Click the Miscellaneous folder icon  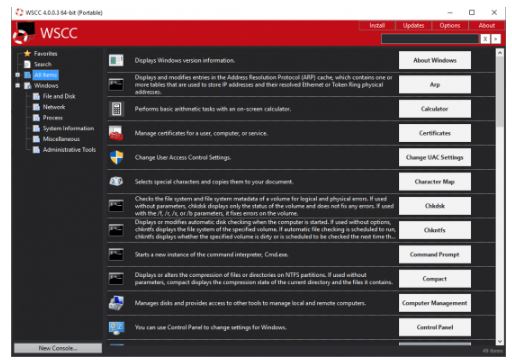(36, 139)
